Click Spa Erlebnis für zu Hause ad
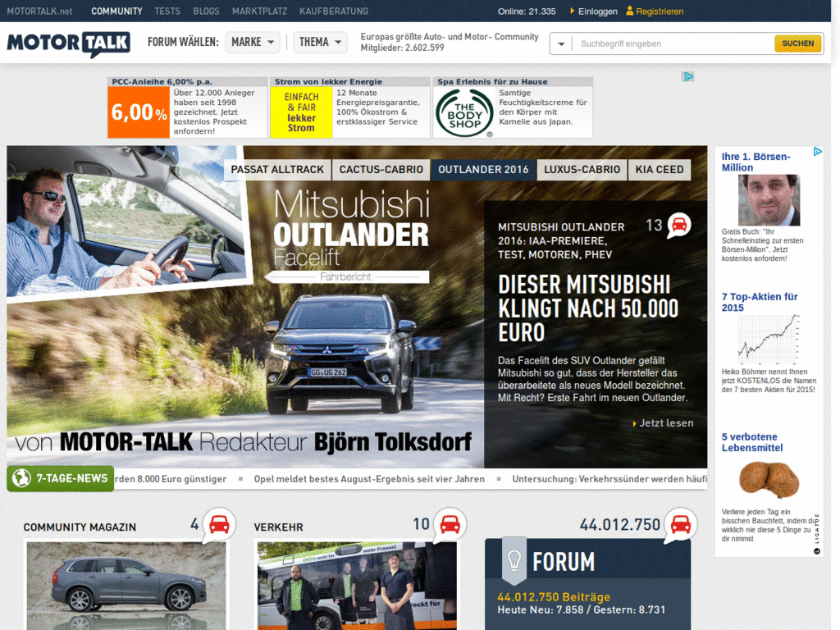 pos(492,81)
